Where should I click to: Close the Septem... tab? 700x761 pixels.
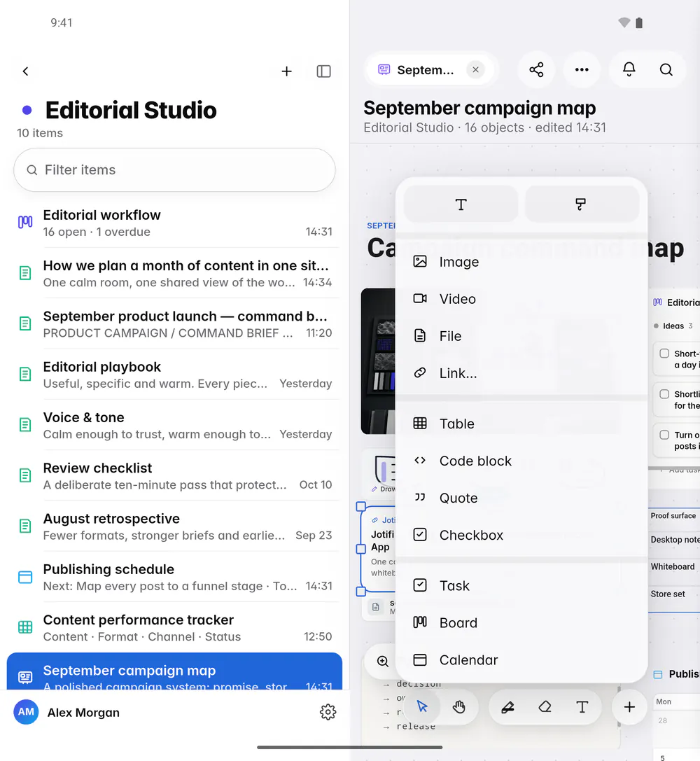click(475, 70)
